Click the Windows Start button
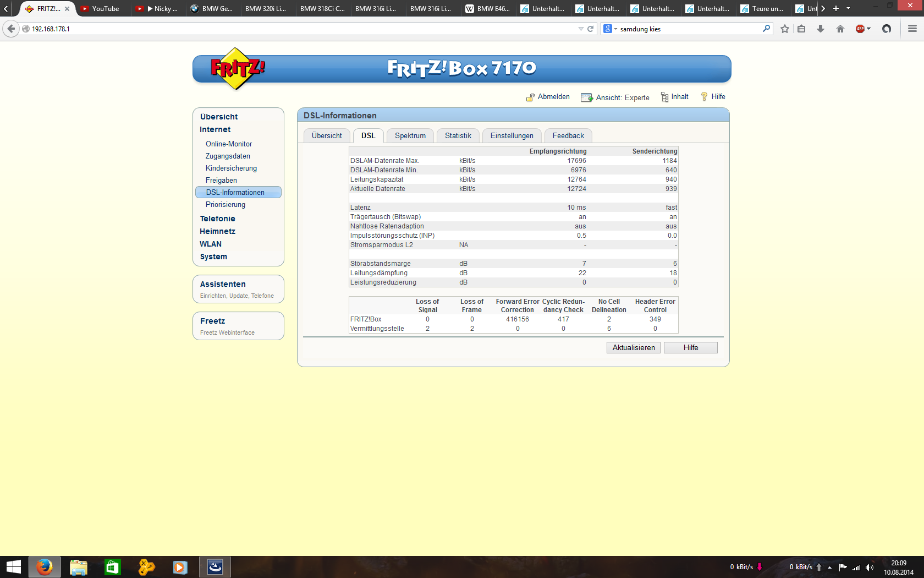The image size is (924, 578). [13, 567]
